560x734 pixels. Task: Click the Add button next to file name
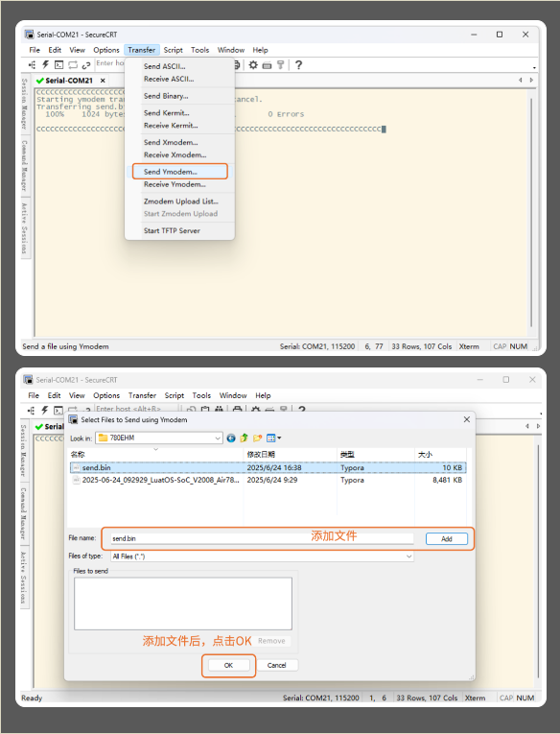(x=447, y=539)
